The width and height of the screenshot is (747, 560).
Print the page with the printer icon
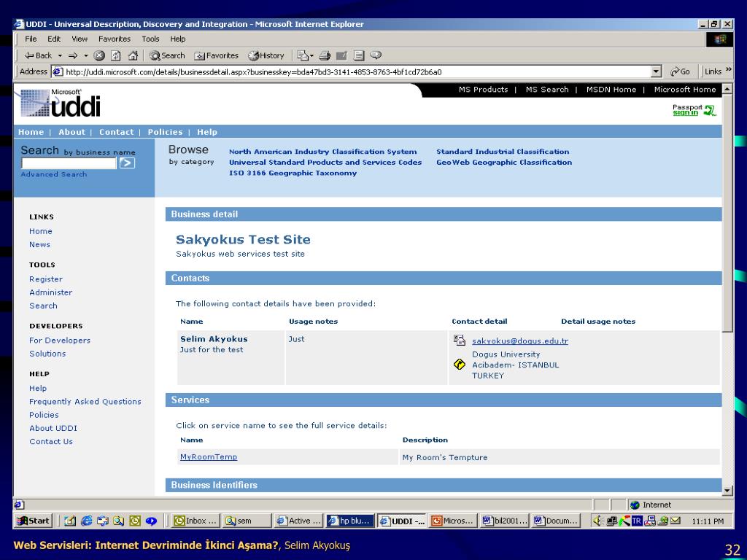[x=325, y=55]
